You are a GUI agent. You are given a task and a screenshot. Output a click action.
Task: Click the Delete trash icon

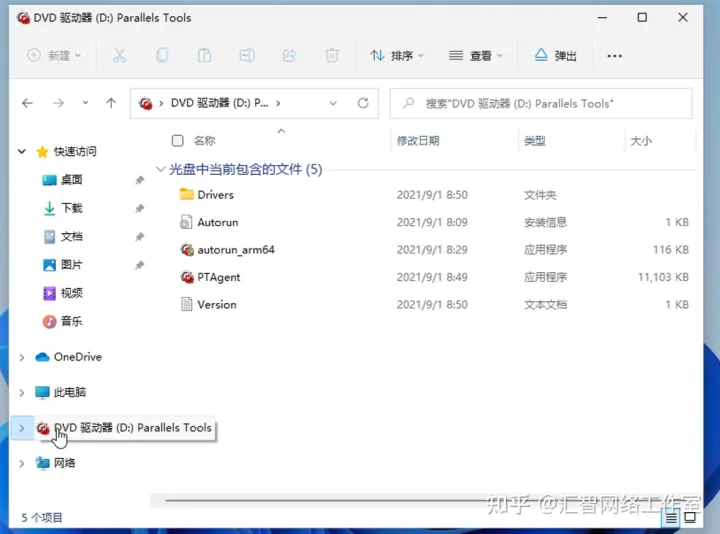(332, 56)
